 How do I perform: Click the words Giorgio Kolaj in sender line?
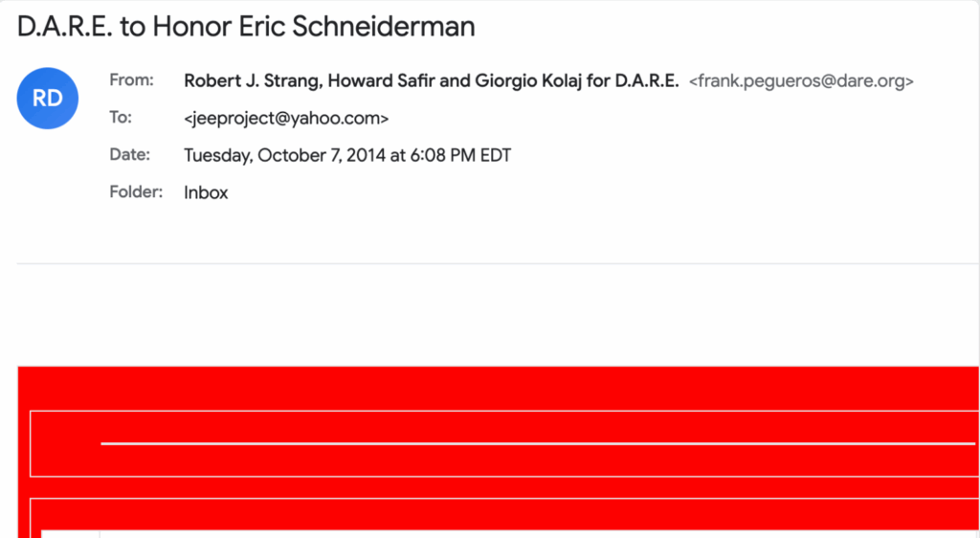pos(524,81)
